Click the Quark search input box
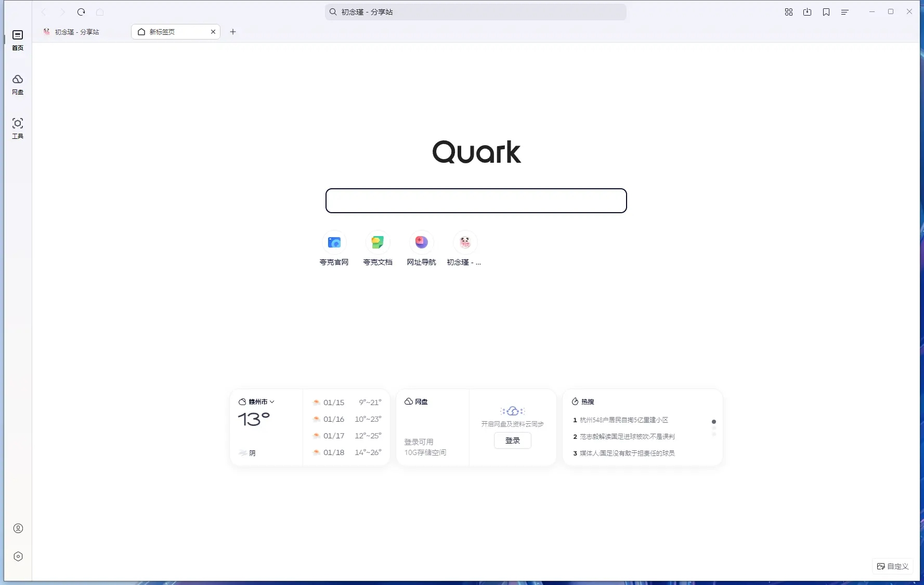Viewport: 924px width, 585px height. coord(476,201)
